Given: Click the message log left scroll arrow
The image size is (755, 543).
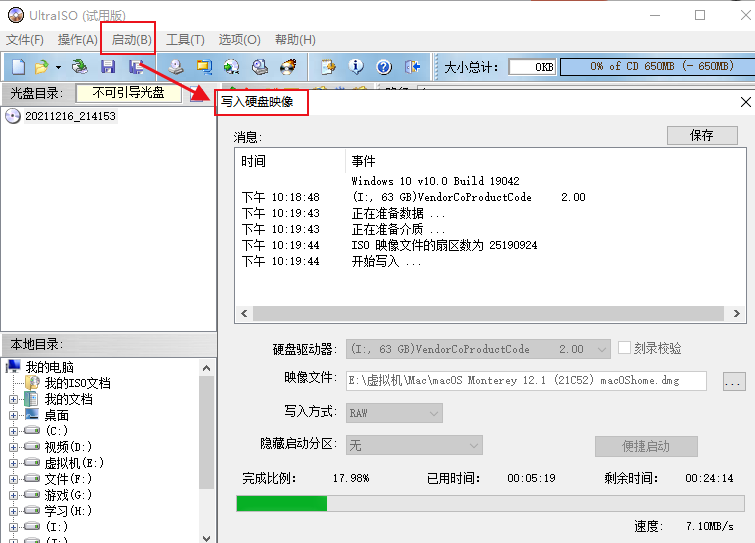Looking at the screenshot, I should (244, 313).
